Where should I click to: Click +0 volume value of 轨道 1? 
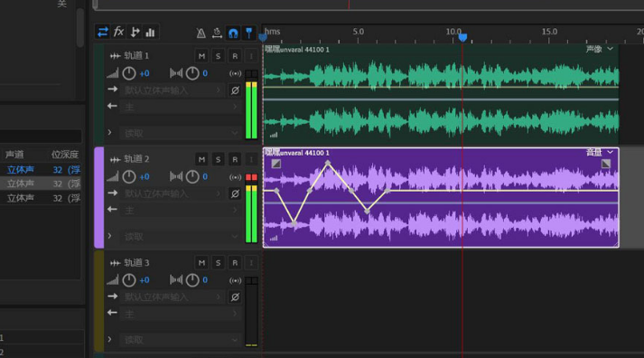[x=145, y=73]
